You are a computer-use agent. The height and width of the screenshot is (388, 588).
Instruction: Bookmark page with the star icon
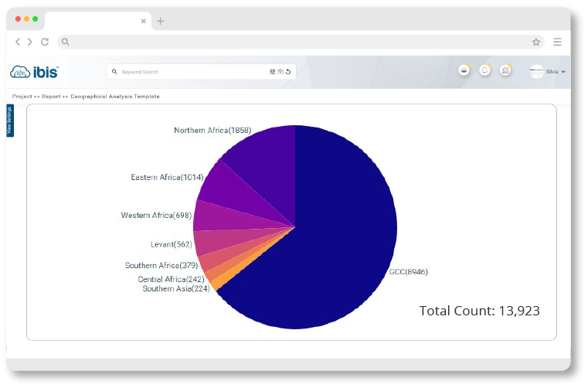[x=535, y=42]
